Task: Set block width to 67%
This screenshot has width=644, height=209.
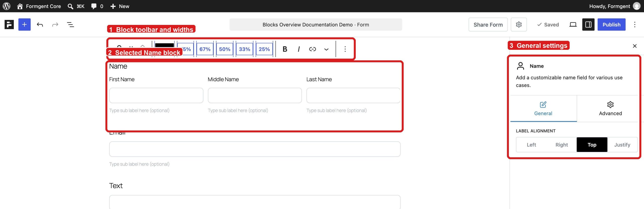Action: 205,49
